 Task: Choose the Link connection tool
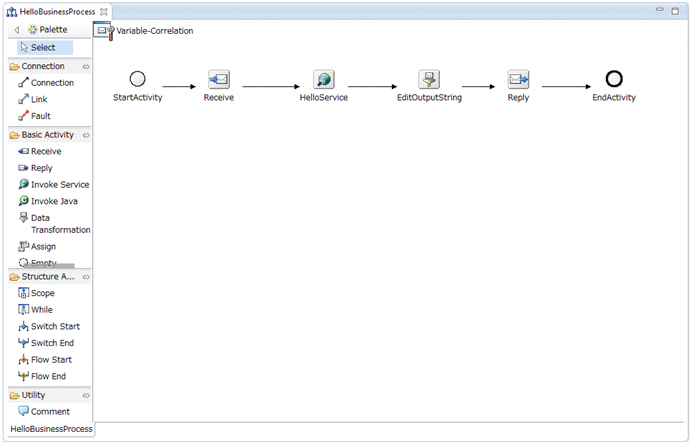pos(33,99)
